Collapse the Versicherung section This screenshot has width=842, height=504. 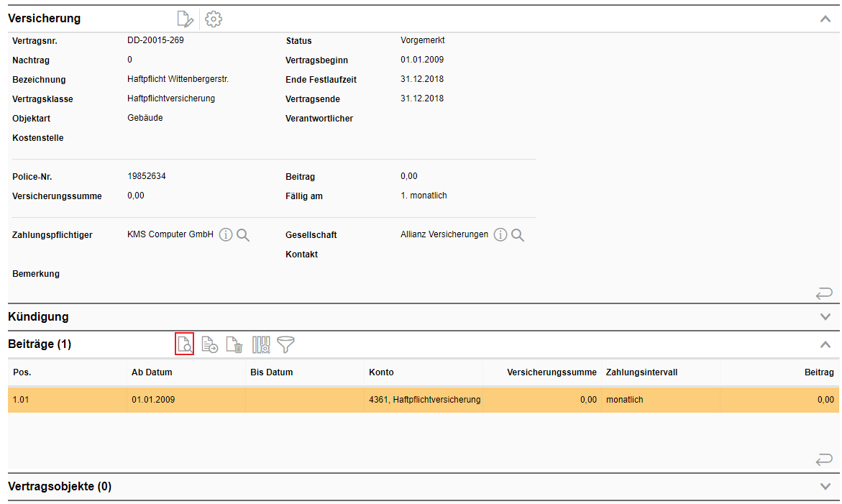825,19
